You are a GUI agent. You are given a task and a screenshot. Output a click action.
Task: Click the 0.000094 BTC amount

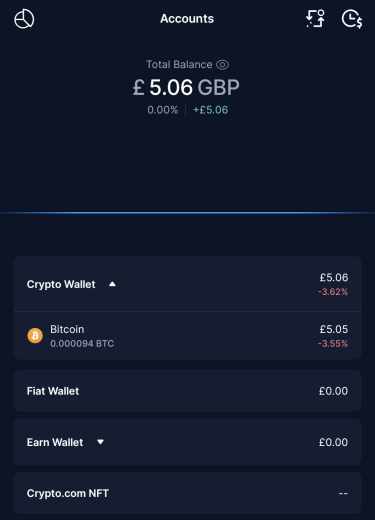click(82, 343)
